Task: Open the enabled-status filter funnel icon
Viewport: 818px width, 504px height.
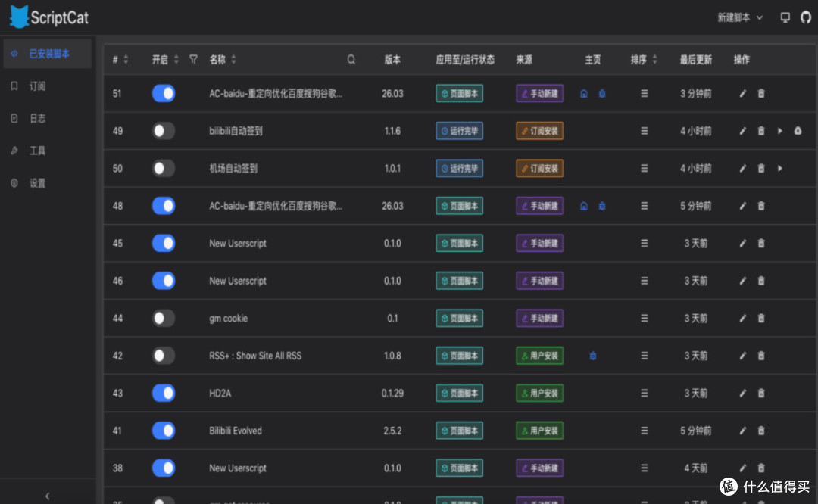Action: pos(194,60)
